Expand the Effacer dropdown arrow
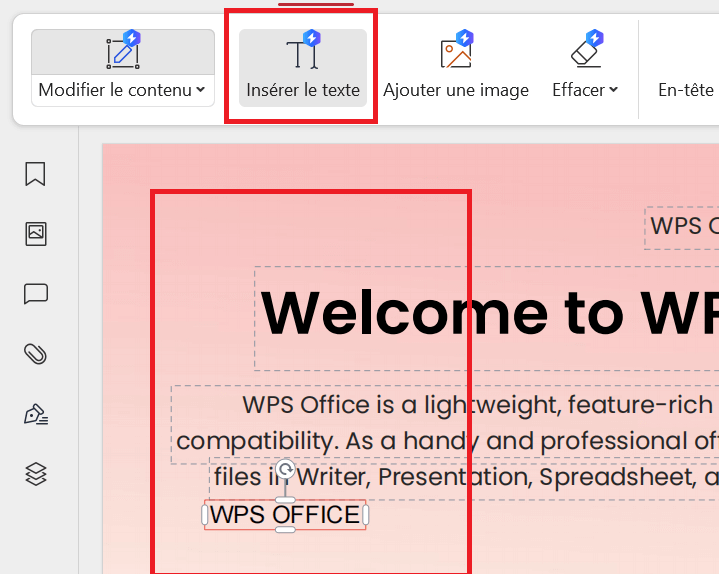Image resolution: width=719 pixels, height=574 pixels. click(614, 90)
